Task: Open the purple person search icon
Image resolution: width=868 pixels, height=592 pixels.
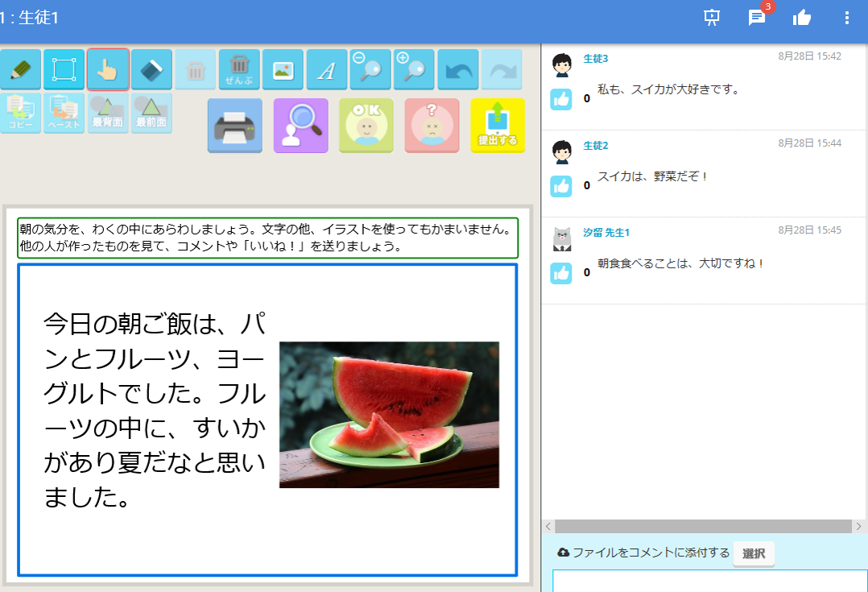Action: point(300,126)
